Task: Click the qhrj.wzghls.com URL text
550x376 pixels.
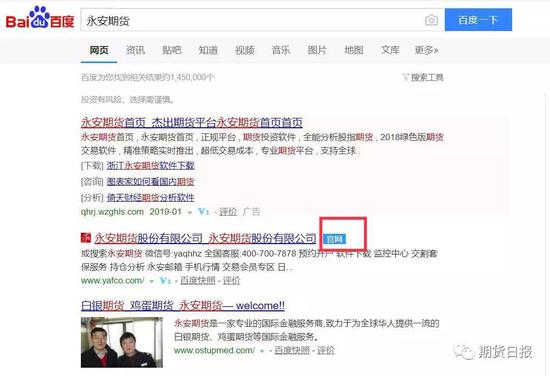Action: click(x=112, y=212)
